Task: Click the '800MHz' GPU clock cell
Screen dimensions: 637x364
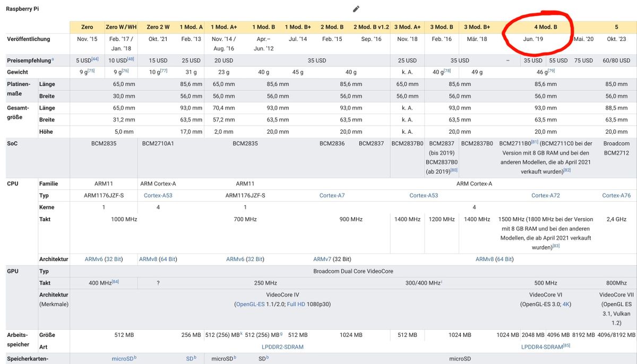Action: click(x=616, y=283)
